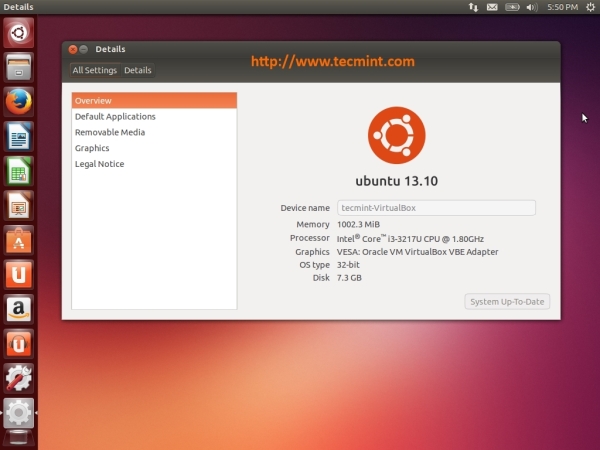
Task: Select Default Applications in the sidebar
Action: 154,116
